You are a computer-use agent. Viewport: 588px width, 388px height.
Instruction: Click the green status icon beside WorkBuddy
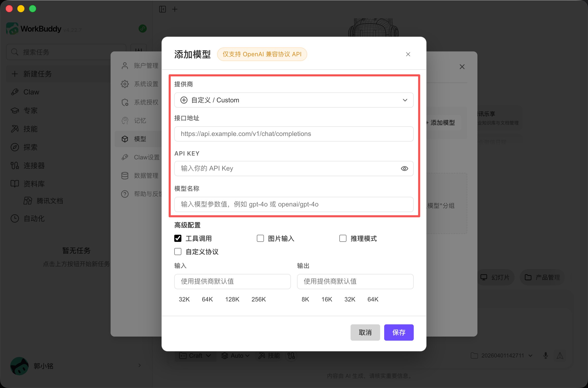(143, 29)
